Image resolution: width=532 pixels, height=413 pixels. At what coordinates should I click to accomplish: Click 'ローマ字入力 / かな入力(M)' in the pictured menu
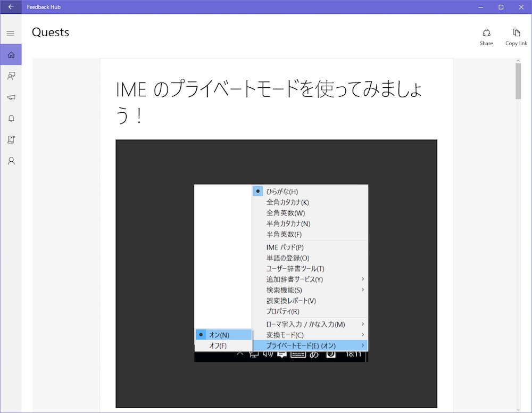305,325
